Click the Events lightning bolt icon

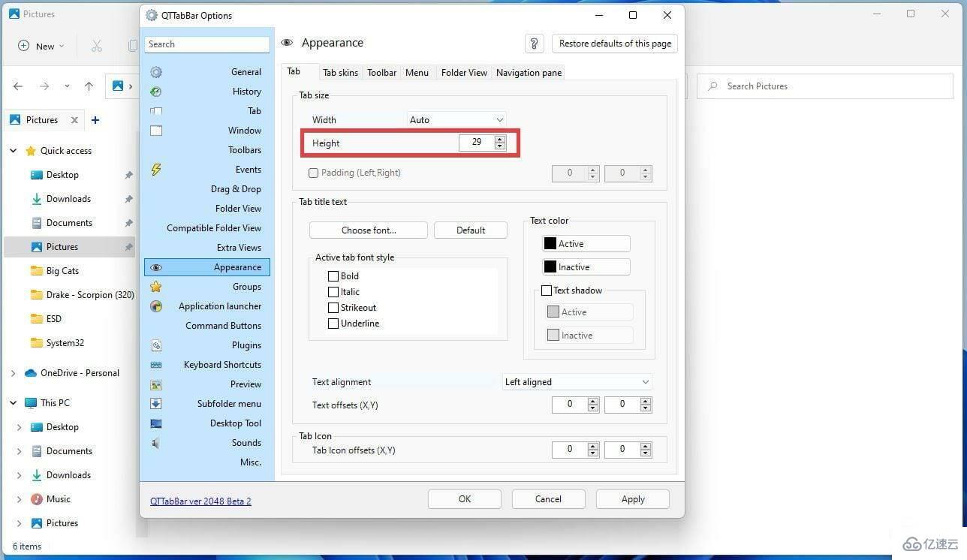pos(156,170)
